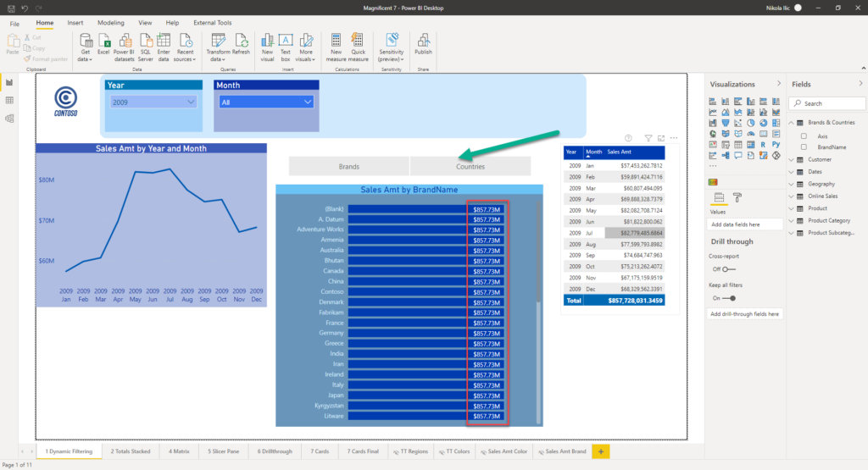Open Sensitivity (preview) options
The height and width of the screenshot is (470, 868).
[392, 47]
